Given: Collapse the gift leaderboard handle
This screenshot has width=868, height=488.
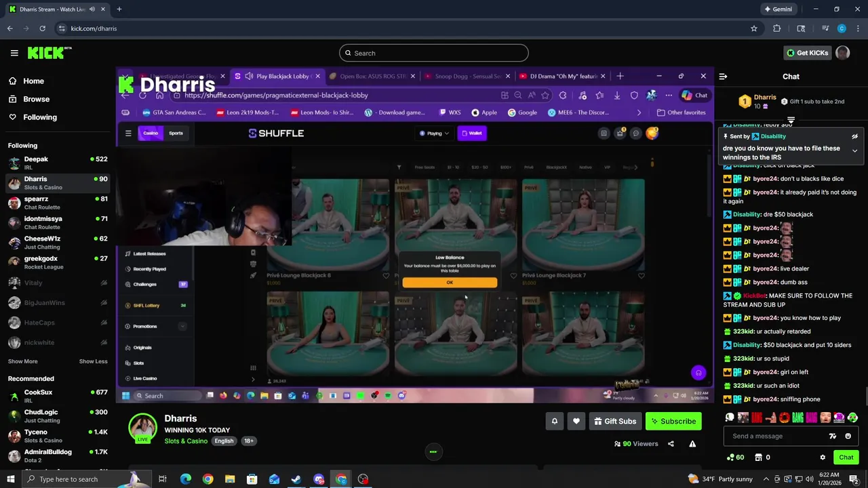Looking at the screenshot, I should point(791,120).
